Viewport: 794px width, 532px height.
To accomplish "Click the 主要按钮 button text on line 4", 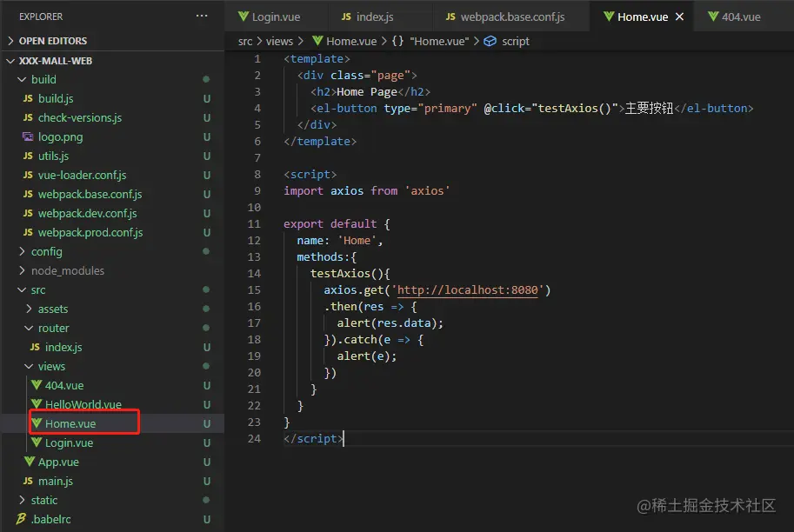I will [x=649, y=108].
